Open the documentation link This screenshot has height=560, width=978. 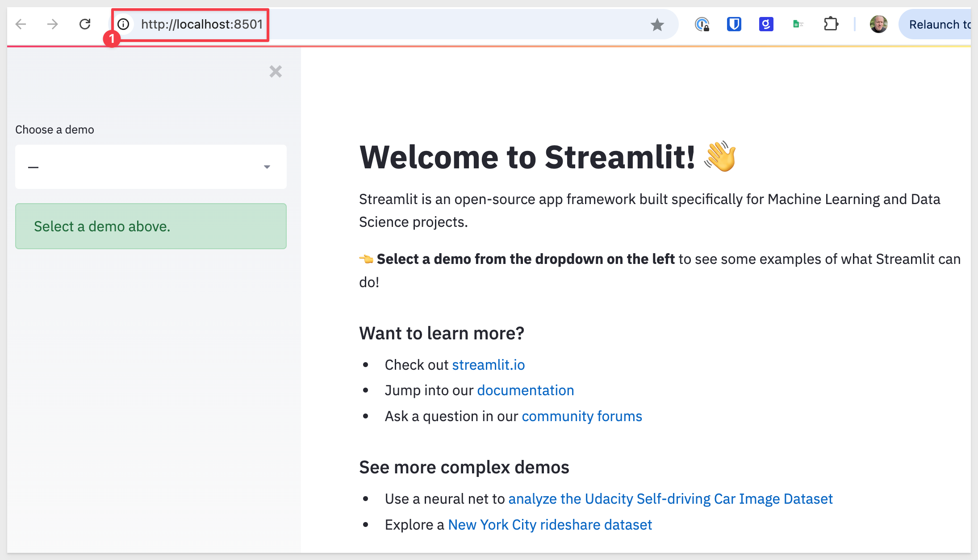(526, 390)
